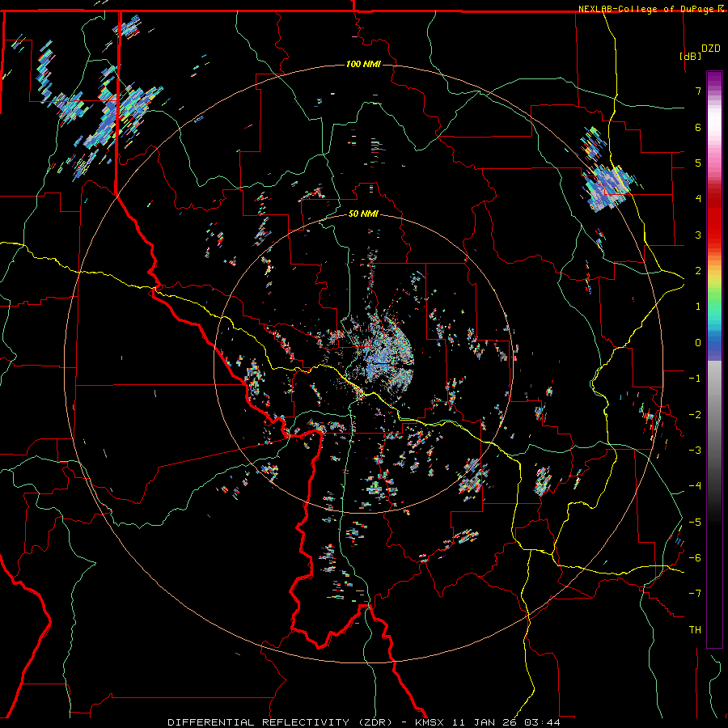Click the -6 value on color scale

coord(695,558)
